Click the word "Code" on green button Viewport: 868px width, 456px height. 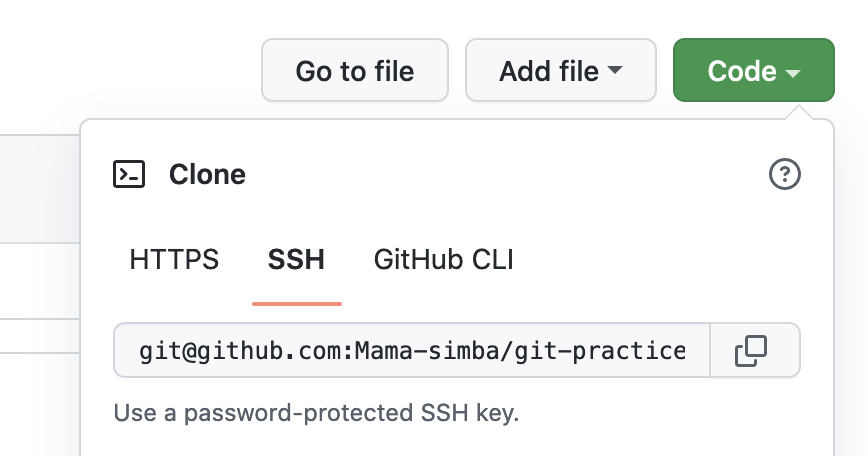coord(741,71)
